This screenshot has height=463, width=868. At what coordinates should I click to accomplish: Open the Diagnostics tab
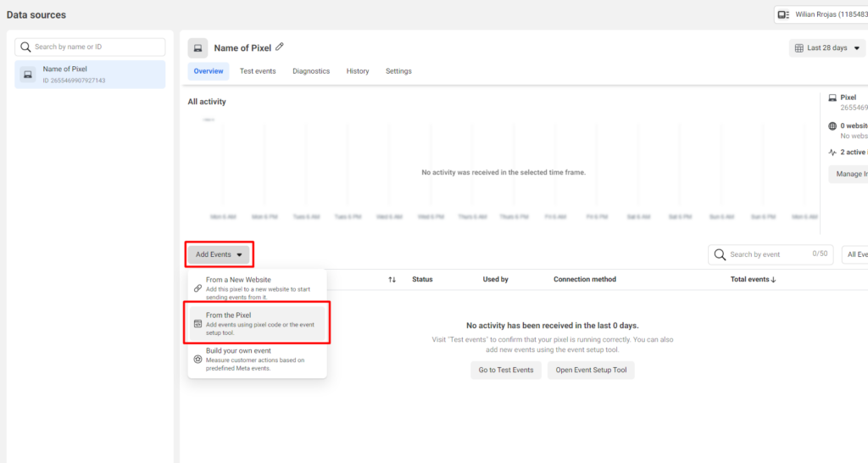(x=311, y=71)
